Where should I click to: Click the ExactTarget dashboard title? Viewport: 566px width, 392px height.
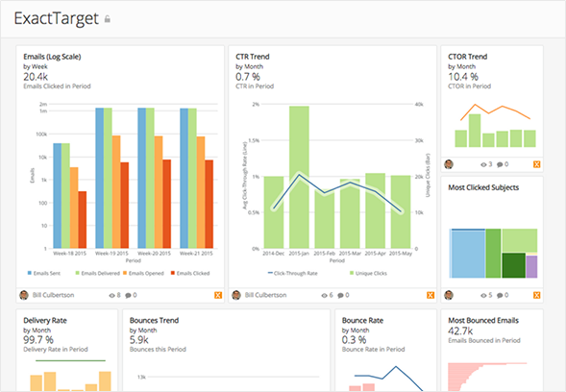(57, 19)
